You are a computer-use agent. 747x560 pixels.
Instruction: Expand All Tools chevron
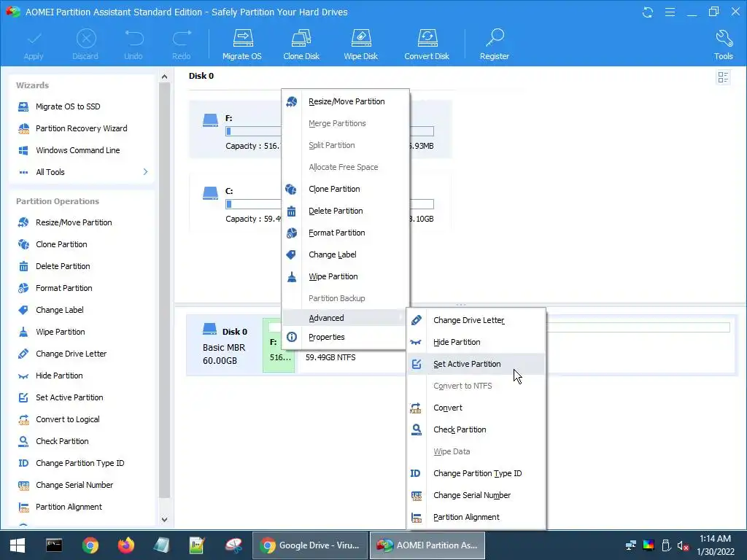(145, 172)
